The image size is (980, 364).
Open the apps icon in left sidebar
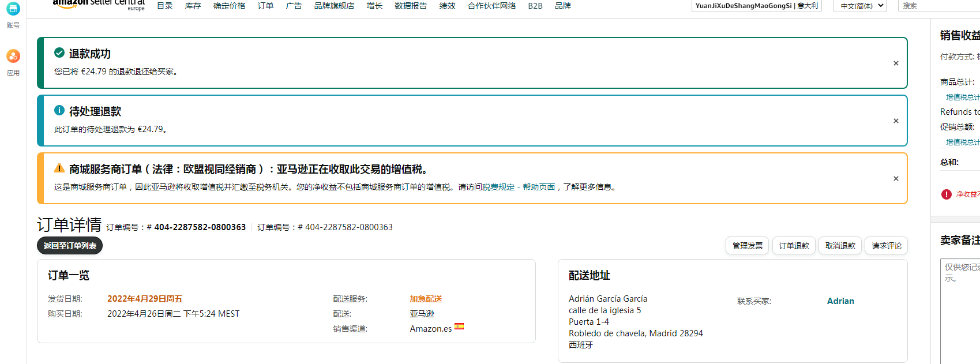(x=13, y=57)
